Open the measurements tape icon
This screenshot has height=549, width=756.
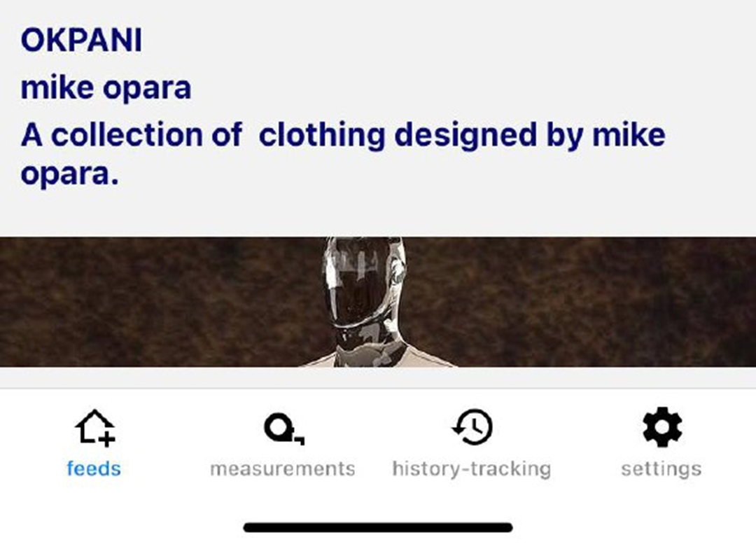[x=283, y=428]
